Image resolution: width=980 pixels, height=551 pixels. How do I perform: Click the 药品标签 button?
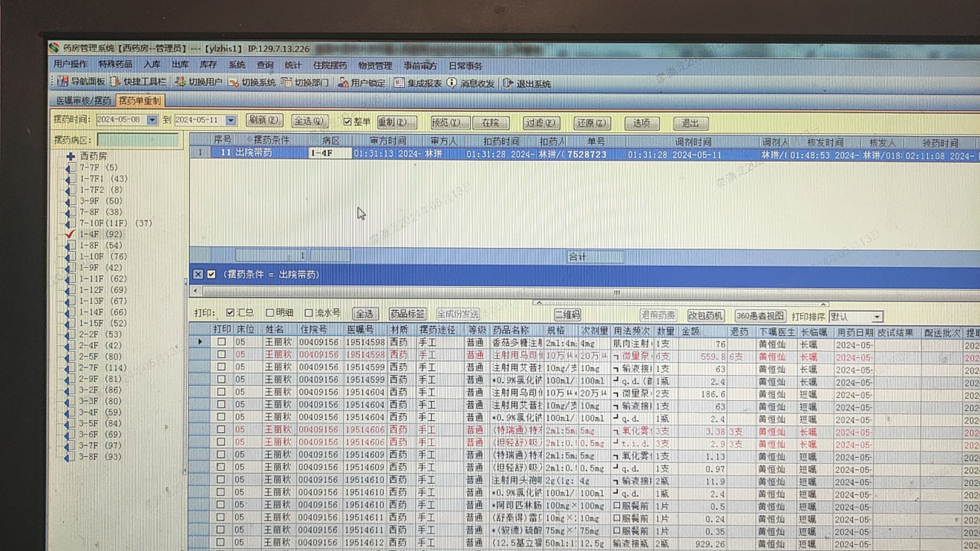pos(407,314)
